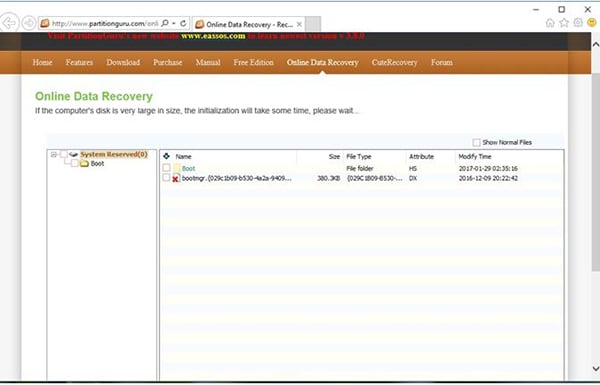The height and width of the screenshot is (385, 600).
Task: Open a new tab button
Action: click(x=313, y=24)
